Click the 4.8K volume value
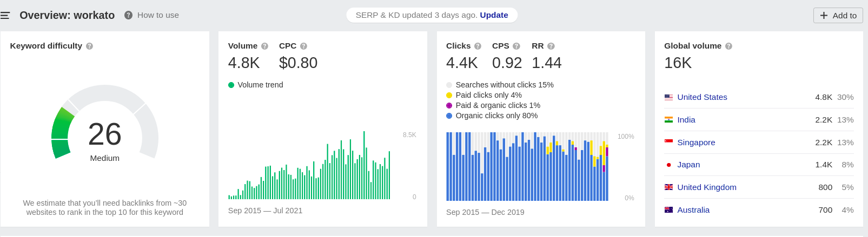Image resolution: width=868 pixels, height=237 pixels. coord(244,63)
